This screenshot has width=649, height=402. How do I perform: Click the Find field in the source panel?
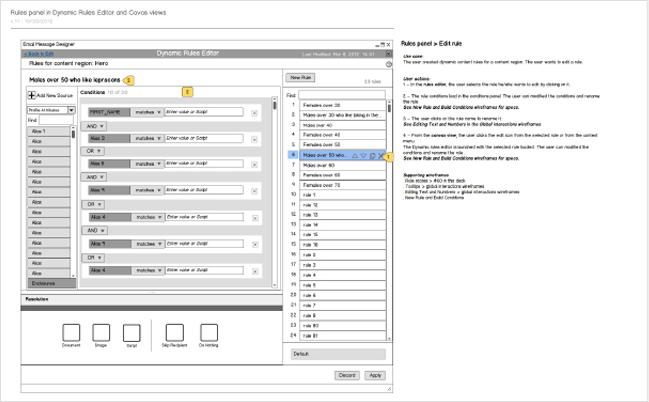pos(56,120)
